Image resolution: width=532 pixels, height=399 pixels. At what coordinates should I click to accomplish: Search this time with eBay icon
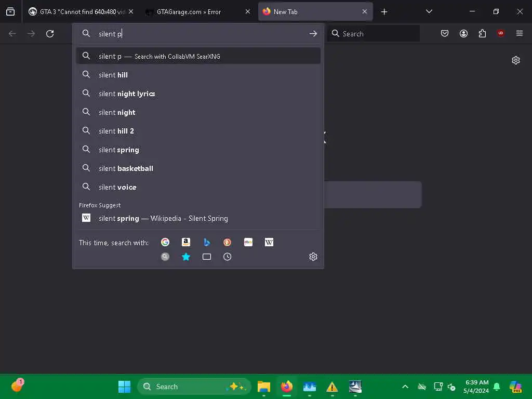pos(248,242)
